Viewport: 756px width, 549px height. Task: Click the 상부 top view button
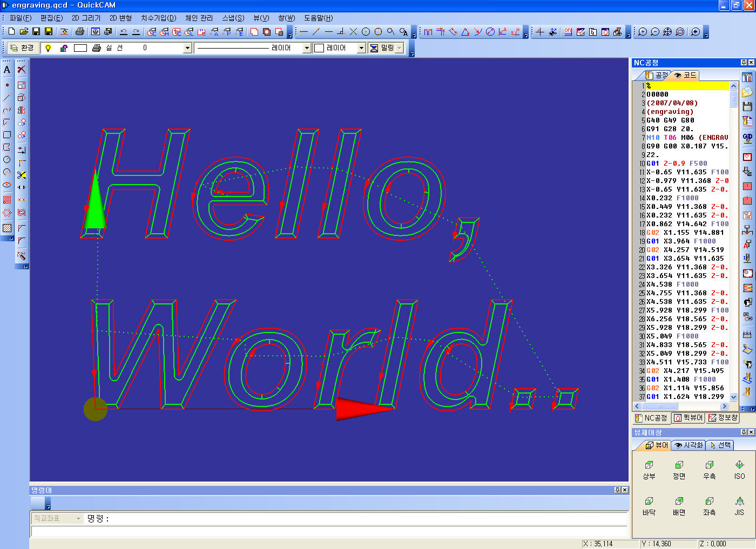click(649, 470)
